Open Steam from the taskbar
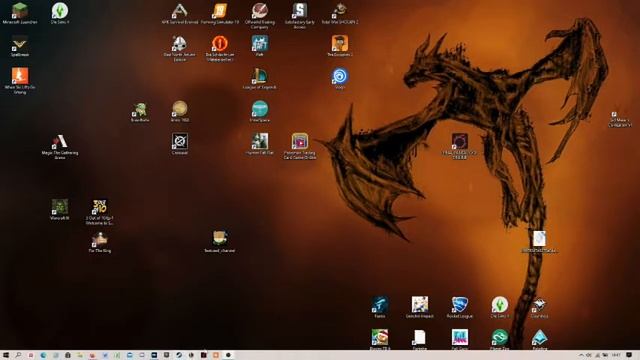The image size is (640, 360). click(x=179, y=355)
